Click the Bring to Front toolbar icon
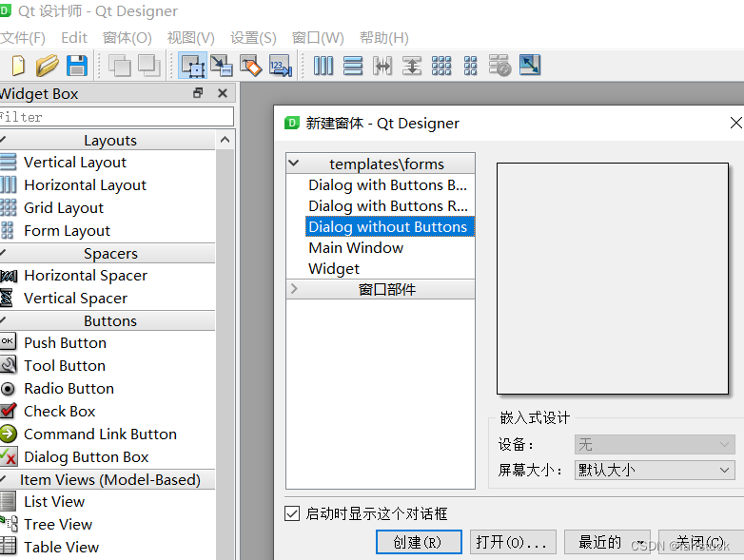 tap(149, 66)
